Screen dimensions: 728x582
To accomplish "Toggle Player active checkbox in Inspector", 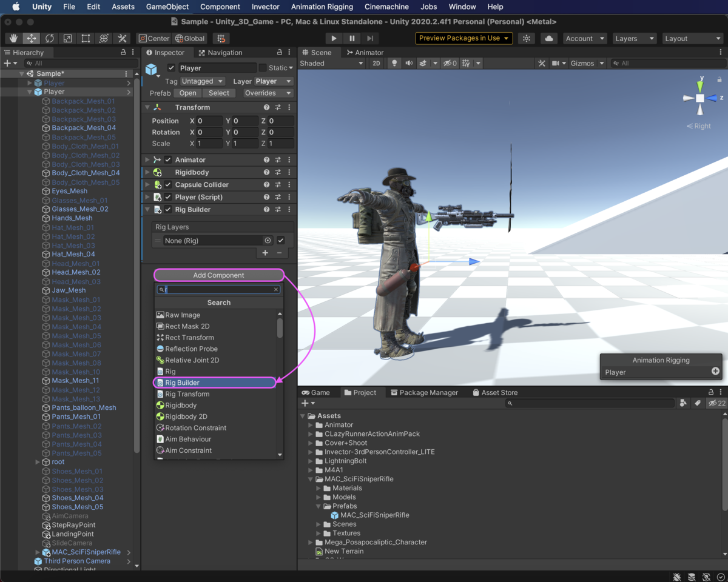I will (x=171, y=68).
